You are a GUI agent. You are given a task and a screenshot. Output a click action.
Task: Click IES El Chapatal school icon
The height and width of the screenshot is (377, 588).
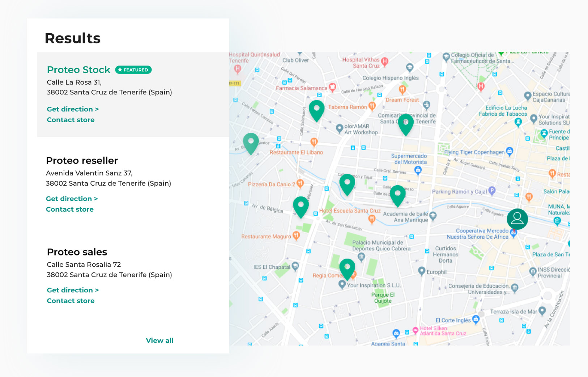click(x=295, y=266)
